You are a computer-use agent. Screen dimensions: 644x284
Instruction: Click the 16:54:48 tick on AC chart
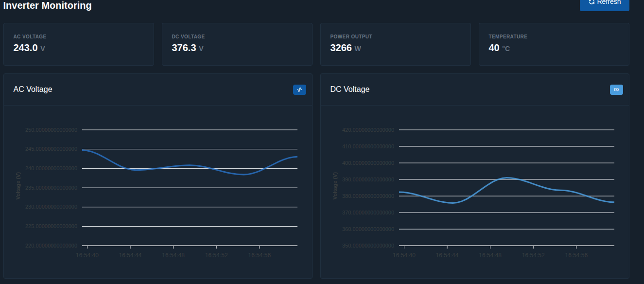pos(174,255)
